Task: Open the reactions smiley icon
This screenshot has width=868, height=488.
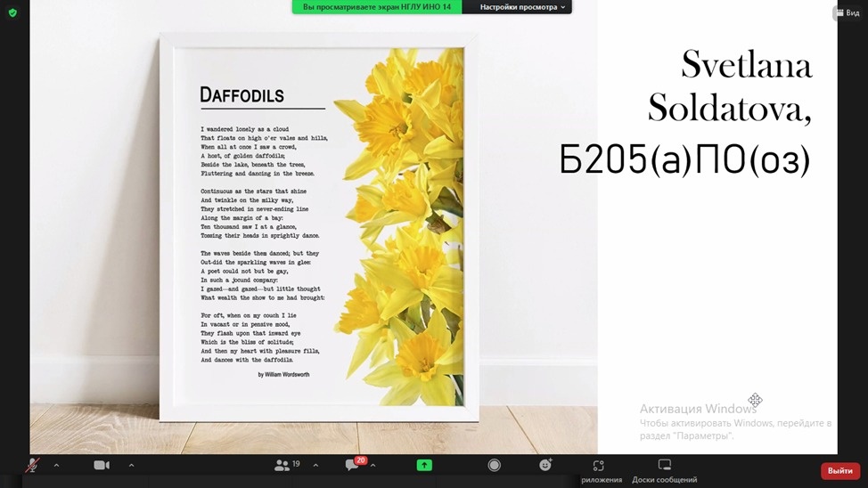Action: point(545,465)
